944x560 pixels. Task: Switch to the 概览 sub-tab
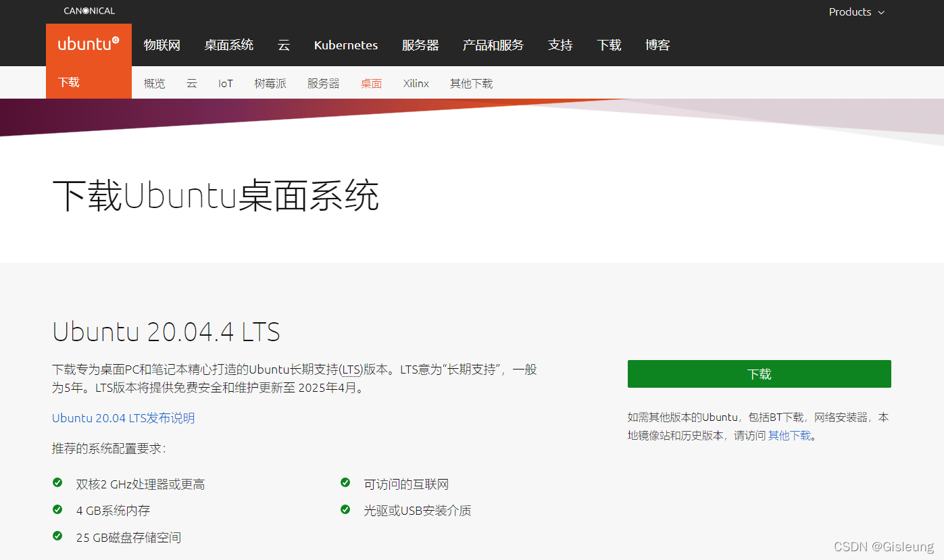pyautogui.click(x=155, y=84)
